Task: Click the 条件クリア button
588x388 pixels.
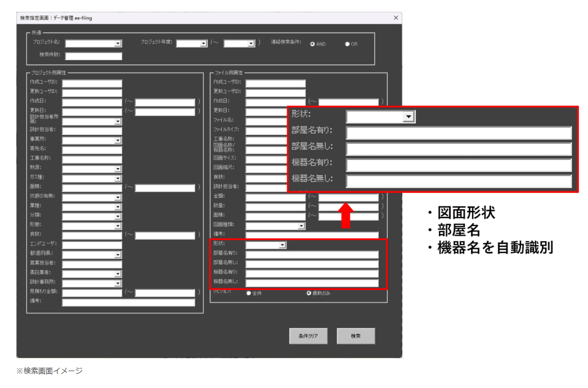Action: (x=308, y=336)
